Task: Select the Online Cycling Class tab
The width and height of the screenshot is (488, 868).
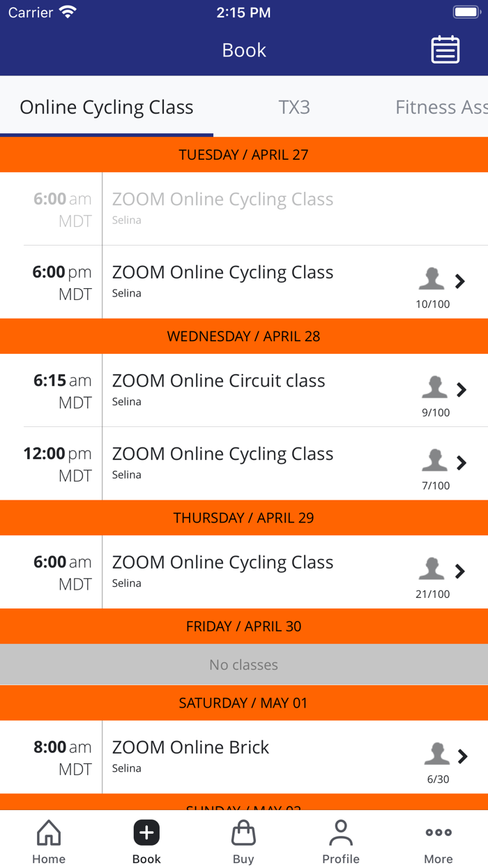Action: point(106,107)
